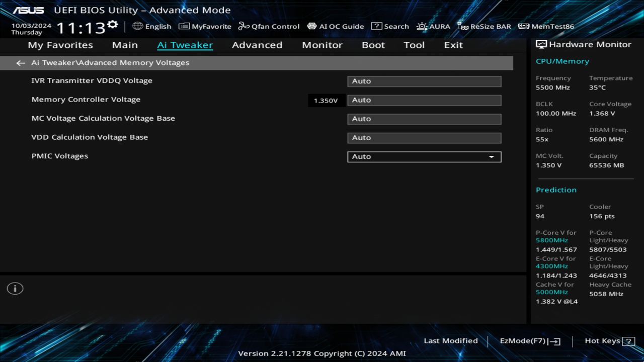Select the Exit menu

click(453, 45)
